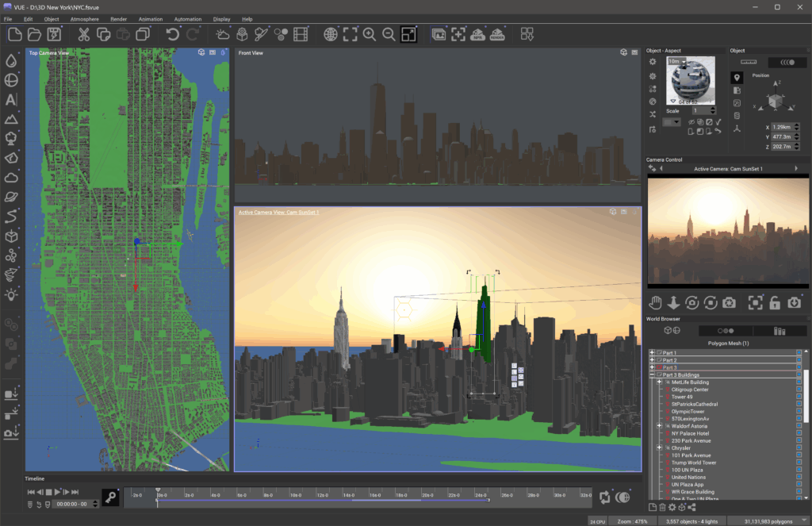Open the atmosphere editor sun-cloud icon

click(x=223, y=34)
